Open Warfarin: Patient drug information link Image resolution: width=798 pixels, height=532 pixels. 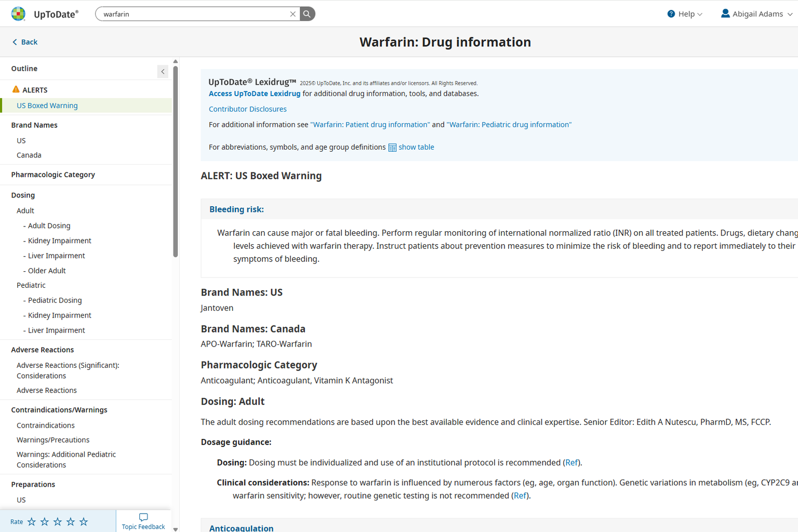click(x=370, y=125)
